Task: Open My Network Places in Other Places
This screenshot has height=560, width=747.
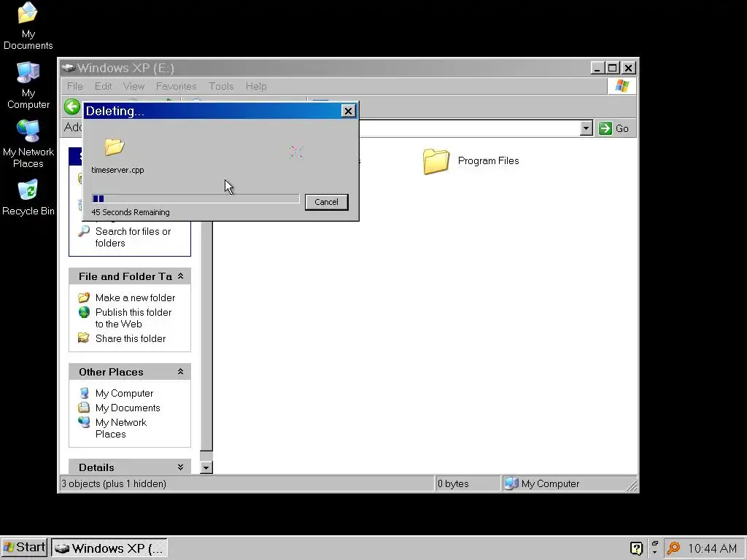Action: 121,428
